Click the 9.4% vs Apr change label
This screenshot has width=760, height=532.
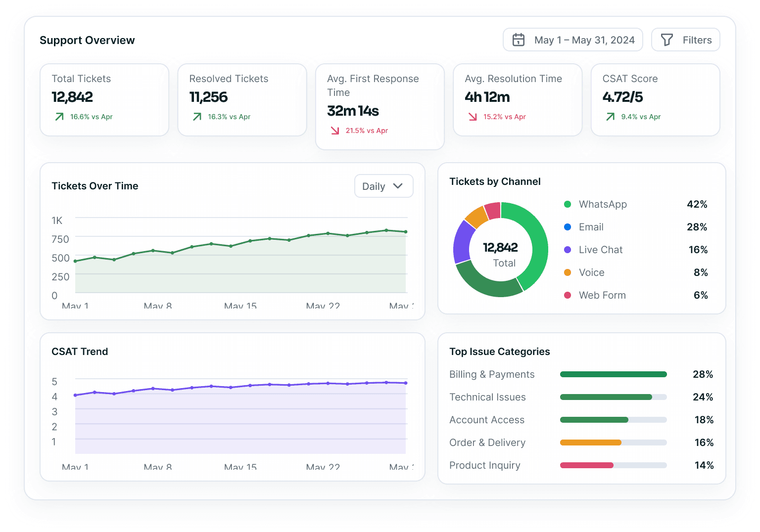point(641,117)
